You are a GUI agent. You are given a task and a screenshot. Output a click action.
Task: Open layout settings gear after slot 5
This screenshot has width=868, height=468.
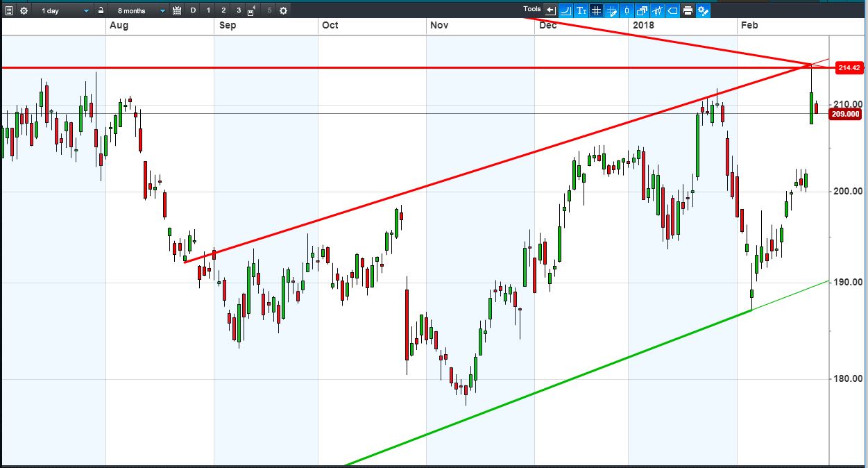click(283, 10)
